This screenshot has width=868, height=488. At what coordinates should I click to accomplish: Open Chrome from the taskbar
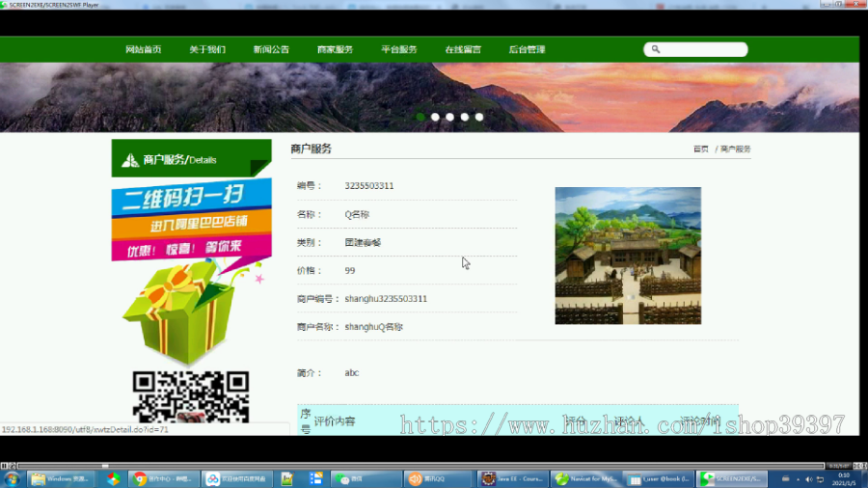[x=163, y=478]
